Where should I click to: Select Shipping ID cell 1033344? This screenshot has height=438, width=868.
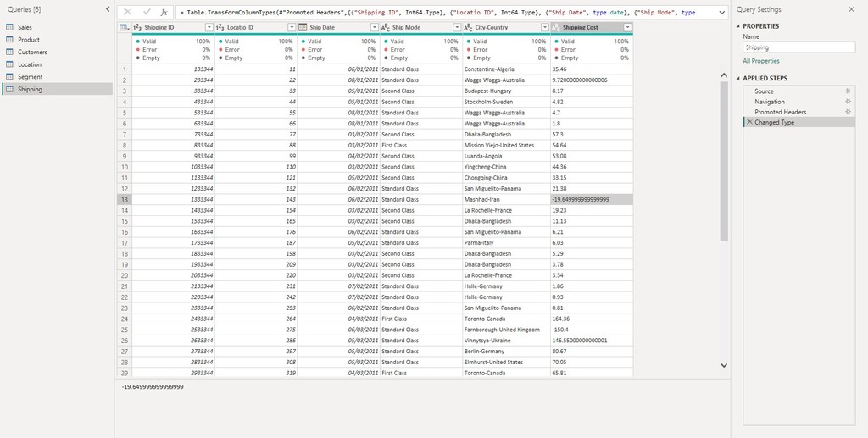pyautogui.click(x=173, y=167)
